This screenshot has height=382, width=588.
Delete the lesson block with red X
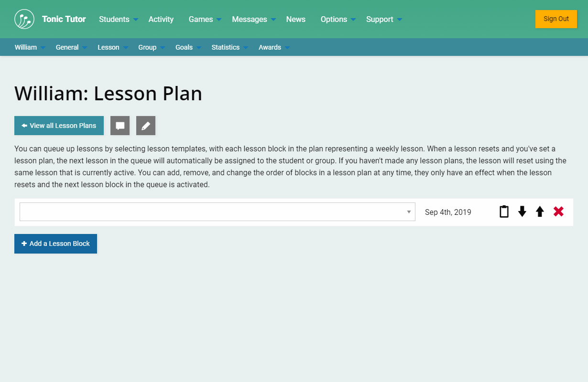click(558, 212)
